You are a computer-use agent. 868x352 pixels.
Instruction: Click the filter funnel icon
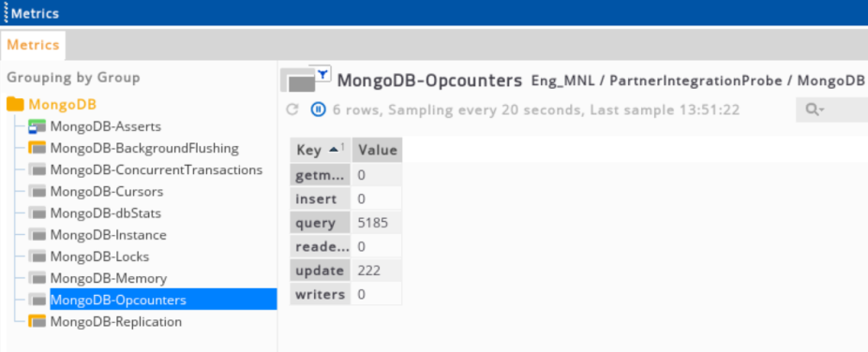point(323,73)
